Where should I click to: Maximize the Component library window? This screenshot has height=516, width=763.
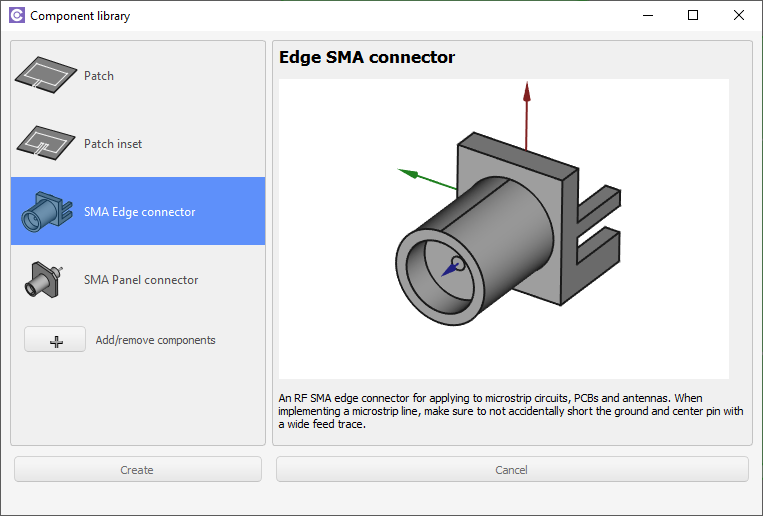pos(693,15)
